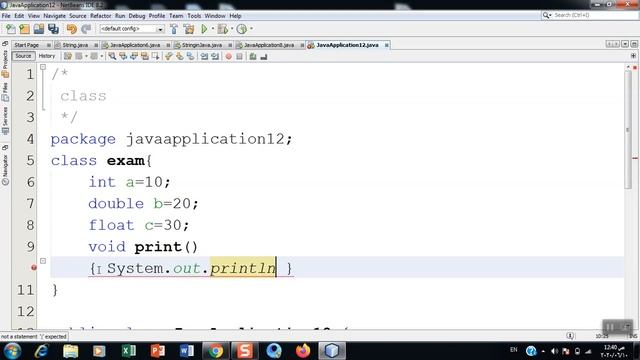The width and height of the screenshot is (640, 360).
Task: Click the Find Next Occurrence editor icon
Action: tap(134, 56)
